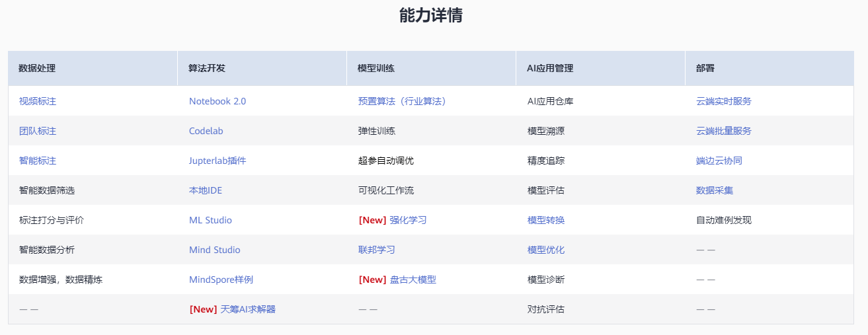Viewport: 868px width, 335px height.
Task: Click the 强化学习 link
Action: [x=409, y=220]
